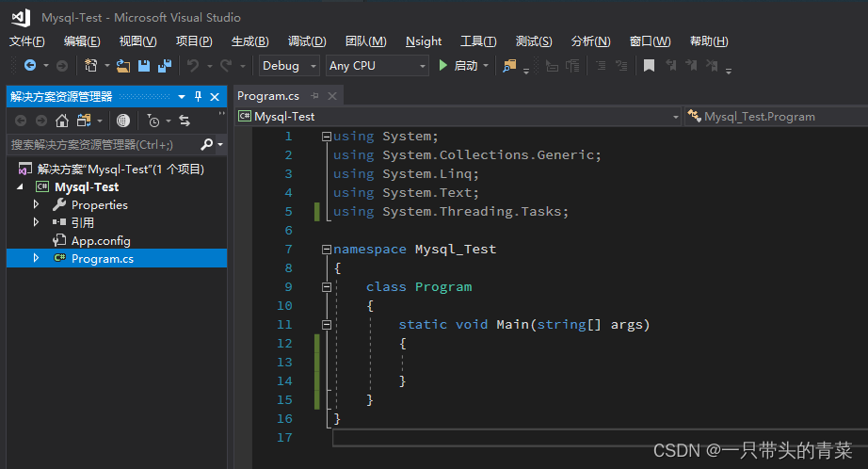Screen dimensions: 868x469
Task: Open the 工具(T) menu
Action: click(x=478, y=41)
